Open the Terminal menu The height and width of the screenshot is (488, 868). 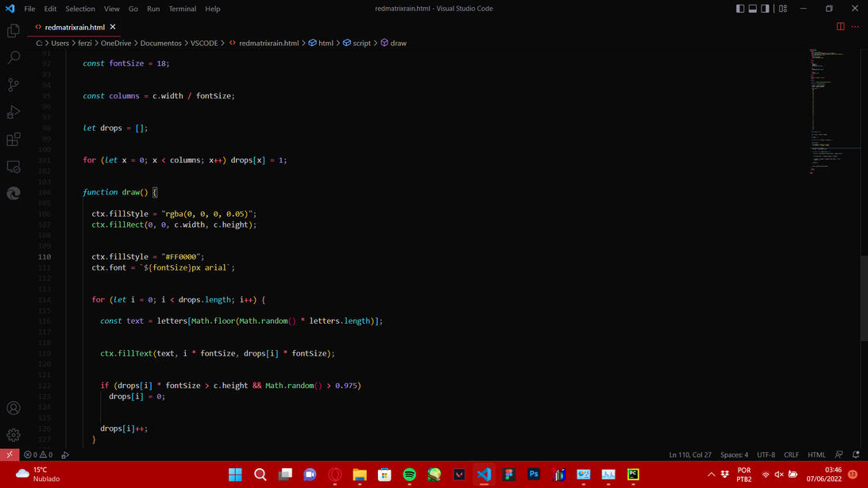182,9
